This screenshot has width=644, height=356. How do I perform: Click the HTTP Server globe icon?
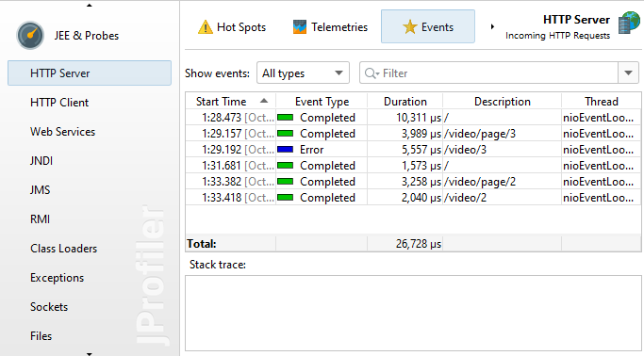click(629, 23)
